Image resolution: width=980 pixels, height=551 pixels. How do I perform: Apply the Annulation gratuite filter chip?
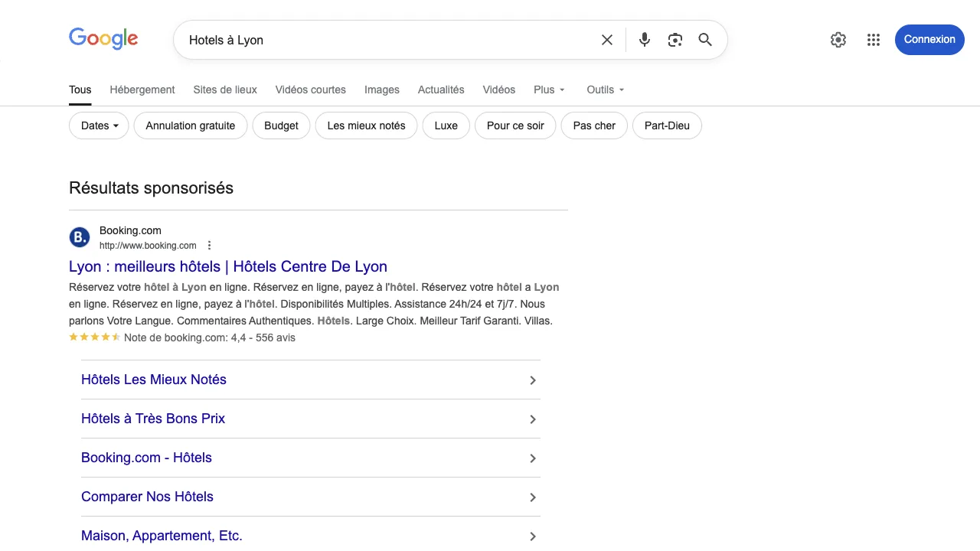click(191, 126)
